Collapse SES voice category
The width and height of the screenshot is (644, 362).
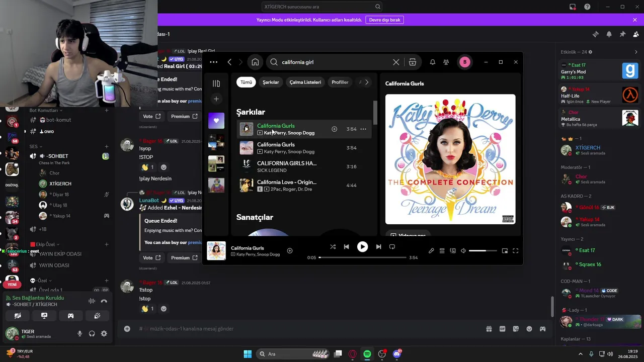tap(35, 147)
